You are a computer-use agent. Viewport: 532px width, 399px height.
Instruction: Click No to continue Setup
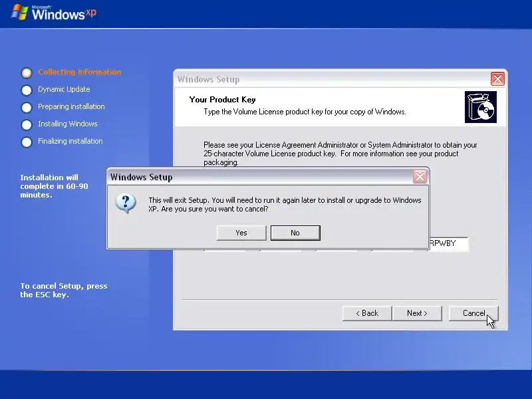tap(295, 233)
